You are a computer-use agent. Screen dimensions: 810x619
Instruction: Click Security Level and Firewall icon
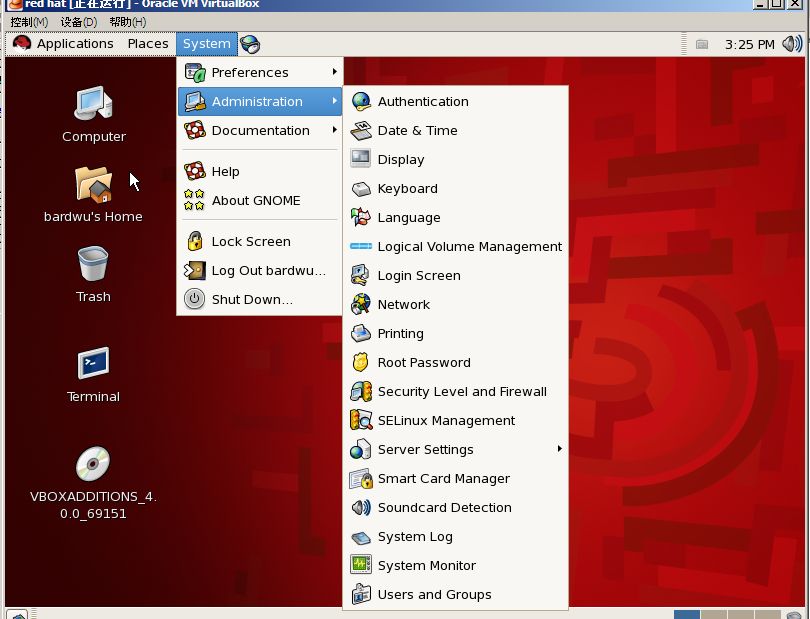(x=361, y=391)
